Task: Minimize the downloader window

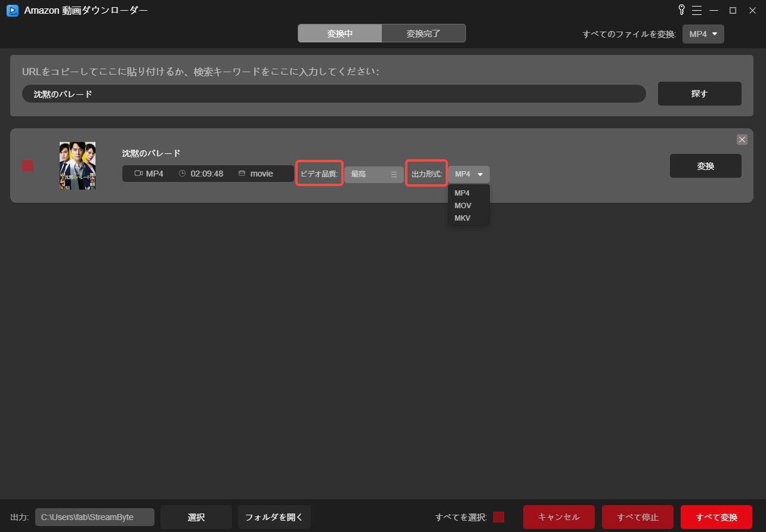Action: pos(714,10)
